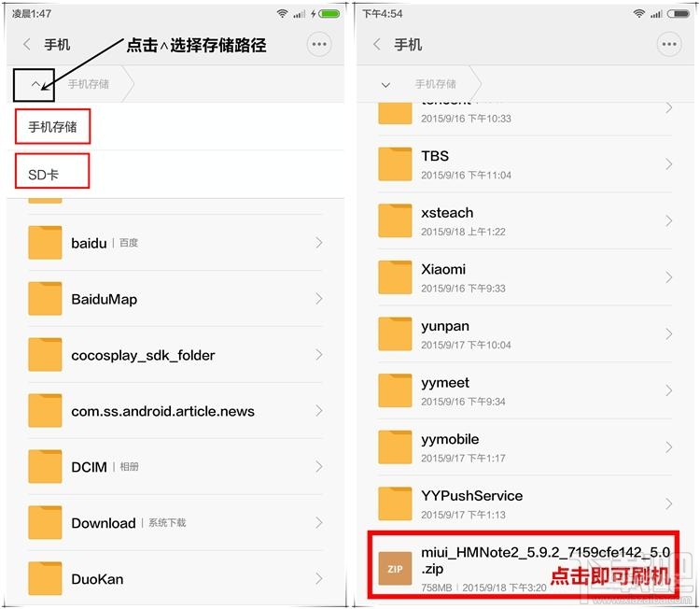Expand the Download folder arrow
This screenshot has height=609, width=700.
[x=319, y=522]
